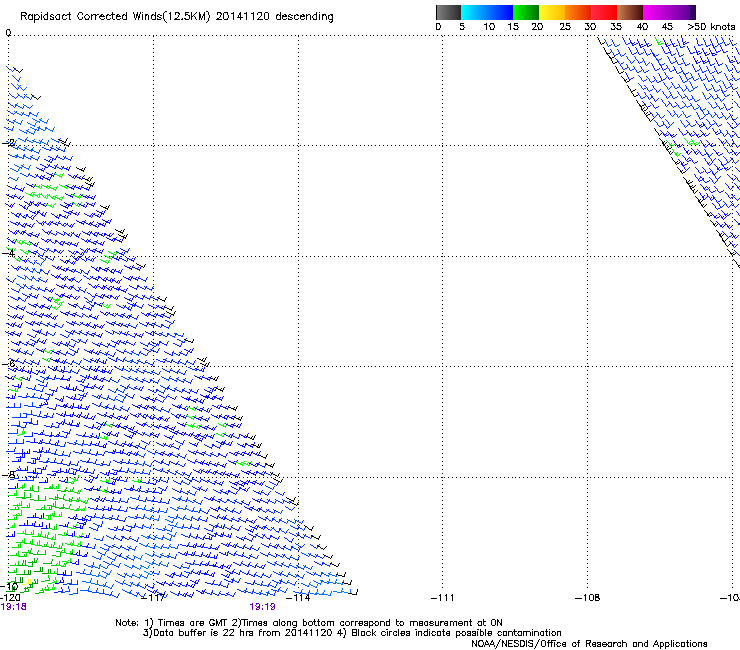
Task: Click latitude label '-8' on left axis
Action: click(8, 474)
